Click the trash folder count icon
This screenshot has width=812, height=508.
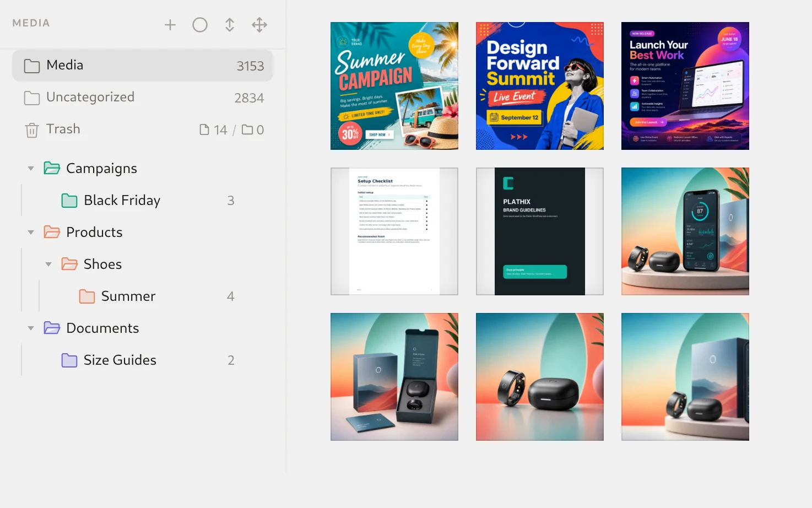point(247,129)
